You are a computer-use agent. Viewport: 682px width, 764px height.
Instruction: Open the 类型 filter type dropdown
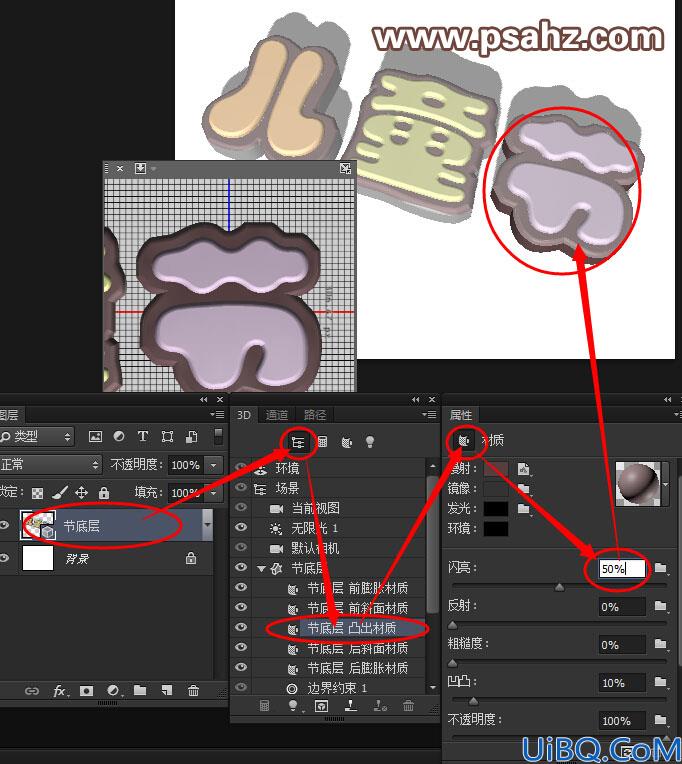point(37,437)
